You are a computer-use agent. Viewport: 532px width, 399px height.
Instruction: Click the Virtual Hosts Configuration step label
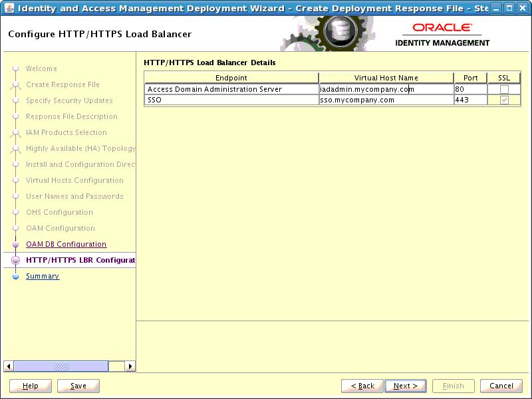pyautogui.click(x=74, y=180)
